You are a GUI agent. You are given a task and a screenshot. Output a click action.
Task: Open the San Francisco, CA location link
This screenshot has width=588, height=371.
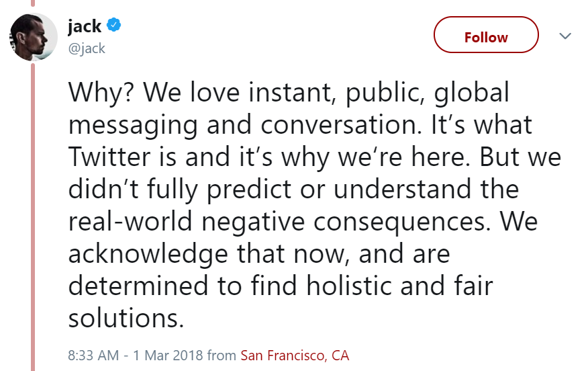pyautogui.click(x=295, y=356)
